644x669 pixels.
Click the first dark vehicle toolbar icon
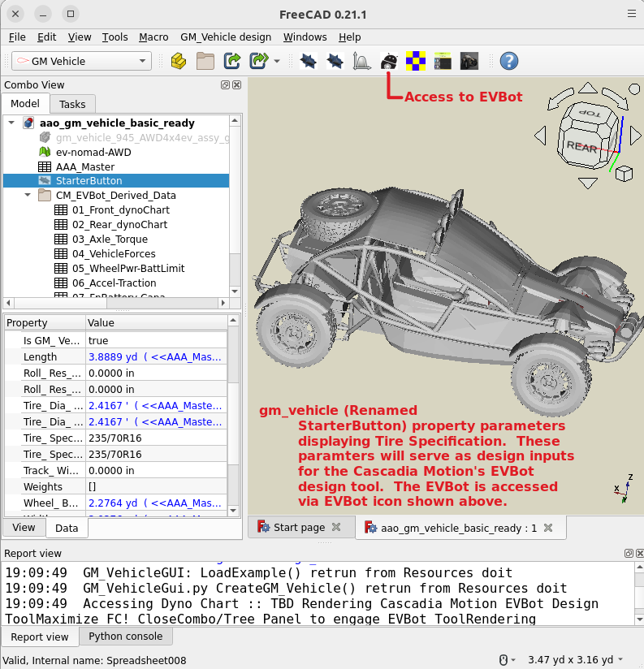click(309, 61)
